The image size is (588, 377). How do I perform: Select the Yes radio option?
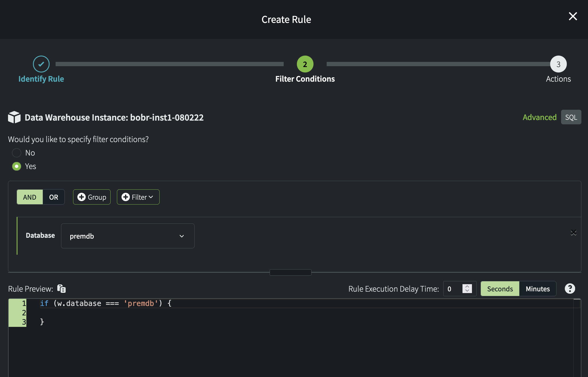tap(17, 166)
